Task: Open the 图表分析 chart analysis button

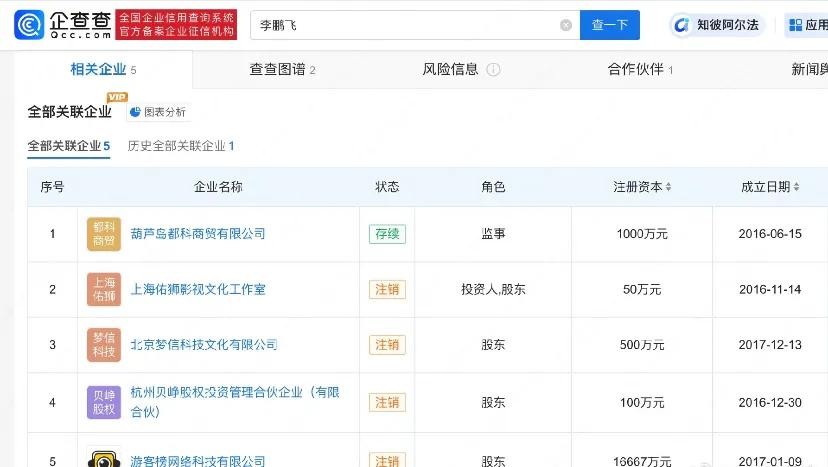Action: click(158, 112)
